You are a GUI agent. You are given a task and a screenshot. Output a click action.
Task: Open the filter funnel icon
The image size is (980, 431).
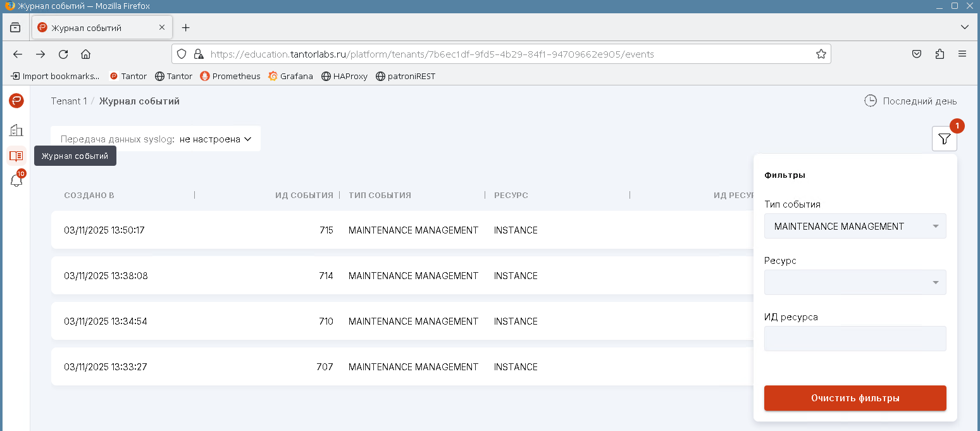(x=944, y=139)
